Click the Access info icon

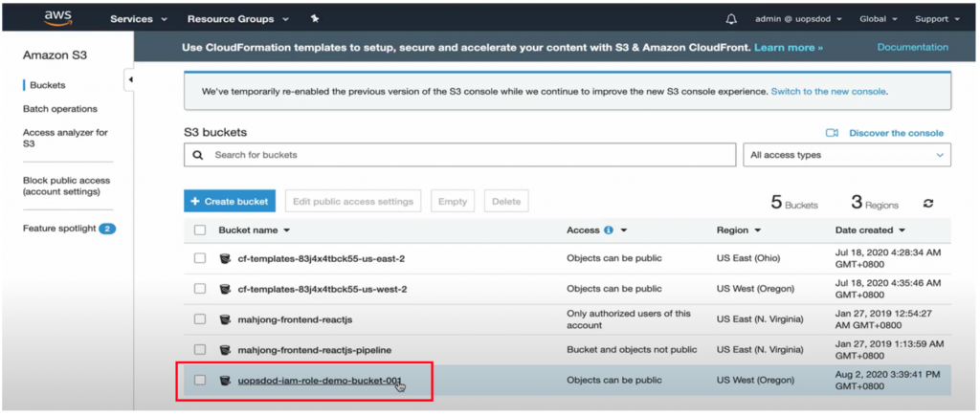tap(609, 230)
